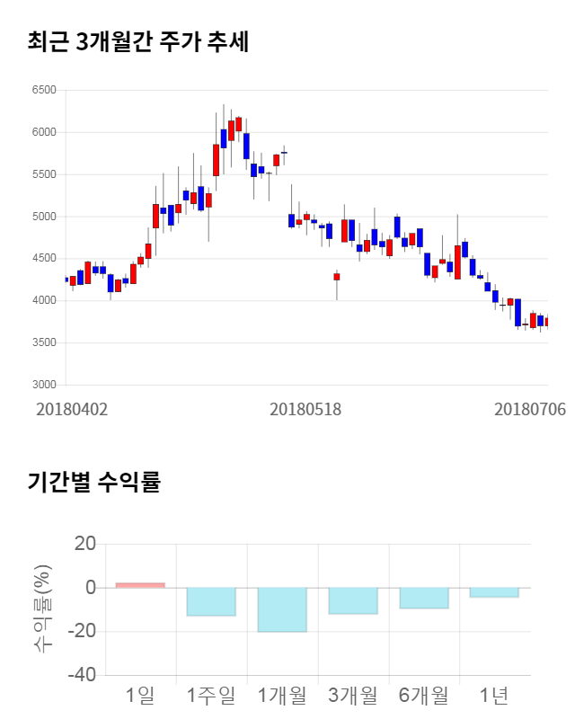The height and width of the screenshot is (728, 575).
Task: Click the 20180518 date label
Action: tap(305, 409)
